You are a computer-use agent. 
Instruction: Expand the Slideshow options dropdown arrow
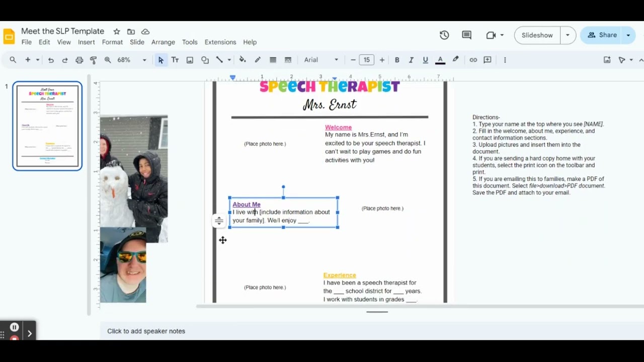(568, 35)
